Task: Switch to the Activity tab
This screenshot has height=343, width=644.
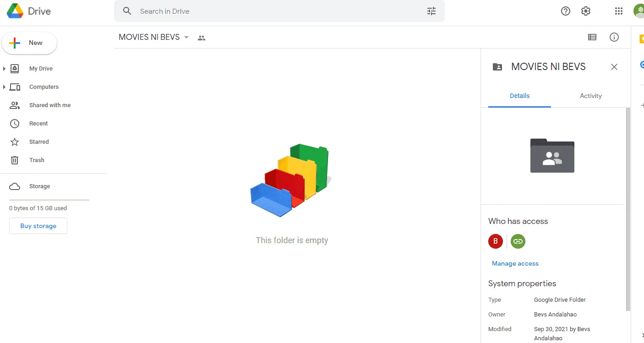Action: tap(591, 96)
